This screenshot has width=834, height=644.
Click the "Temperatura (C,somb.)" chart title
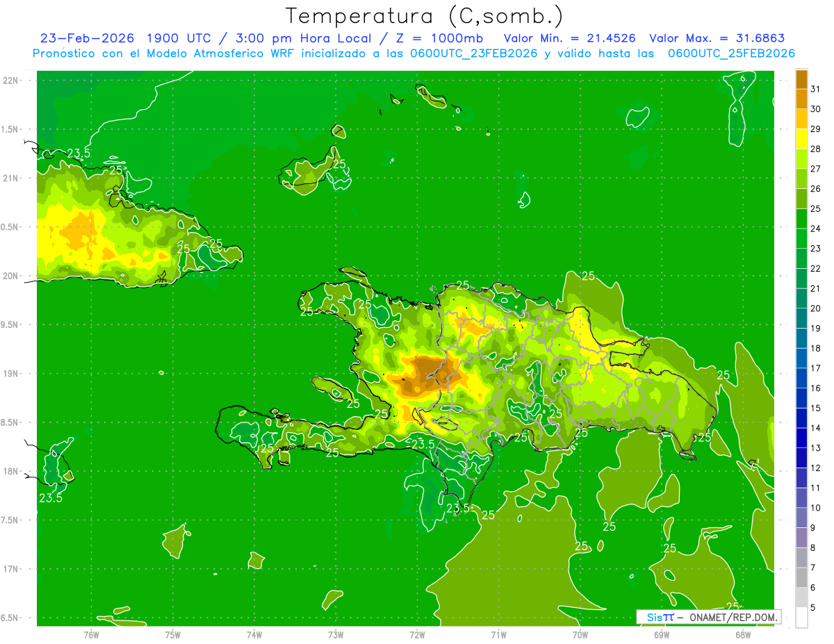pyautogui.click(x=424, y=16)
